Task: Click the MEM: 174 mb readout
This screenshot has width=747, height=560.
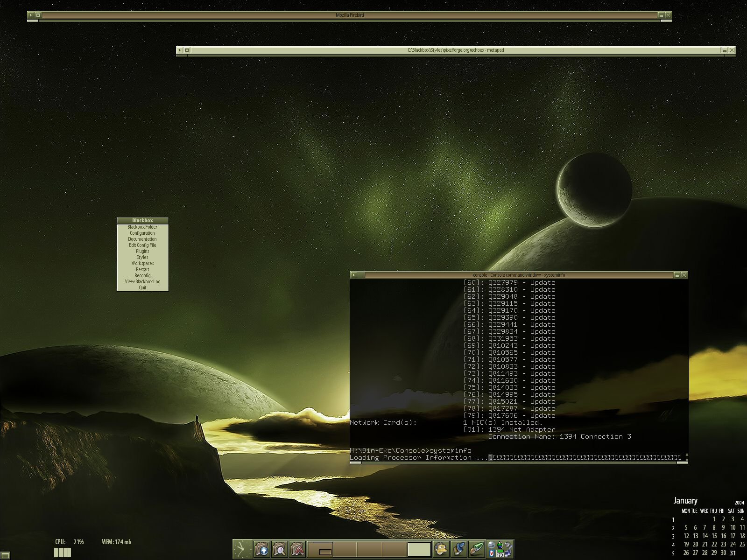Action: pyautogui.click(x=116, y=542)
